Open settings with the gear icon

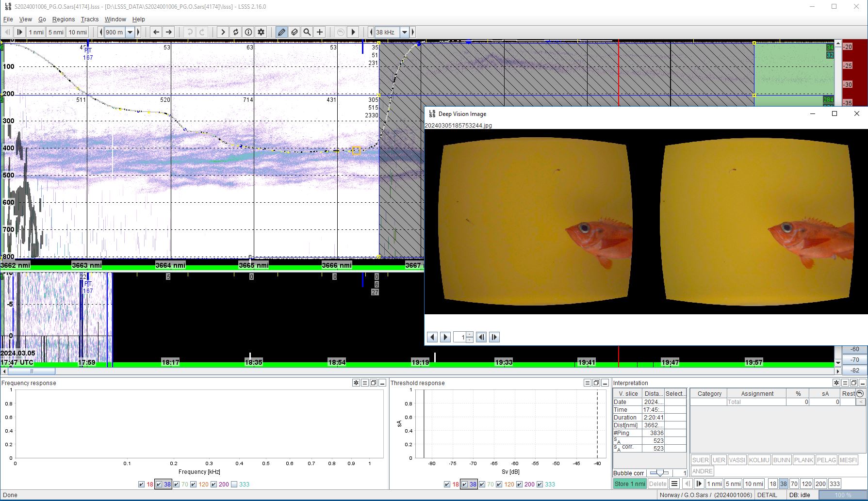click(x=261, y=32)
